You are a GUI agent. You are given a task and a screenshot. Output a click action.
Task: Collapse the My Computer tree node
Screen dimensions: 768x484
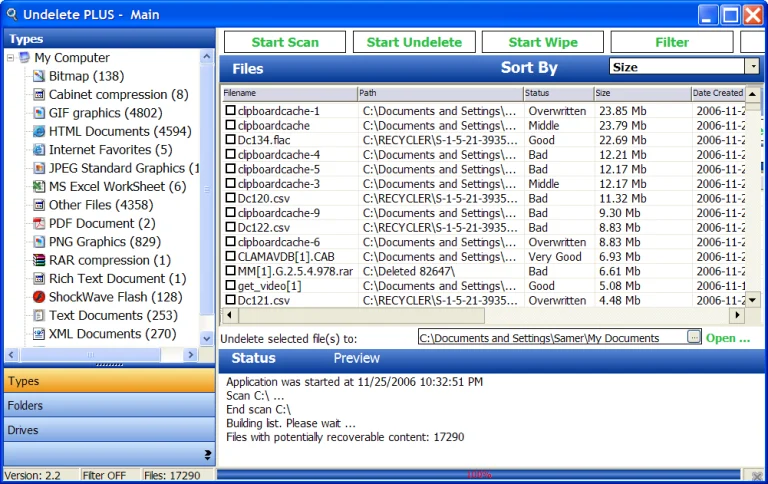click(10, 58)
